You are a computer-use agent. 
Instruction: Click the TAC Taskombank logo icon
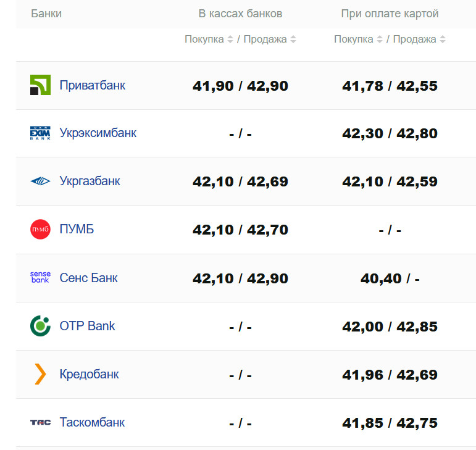40,422
